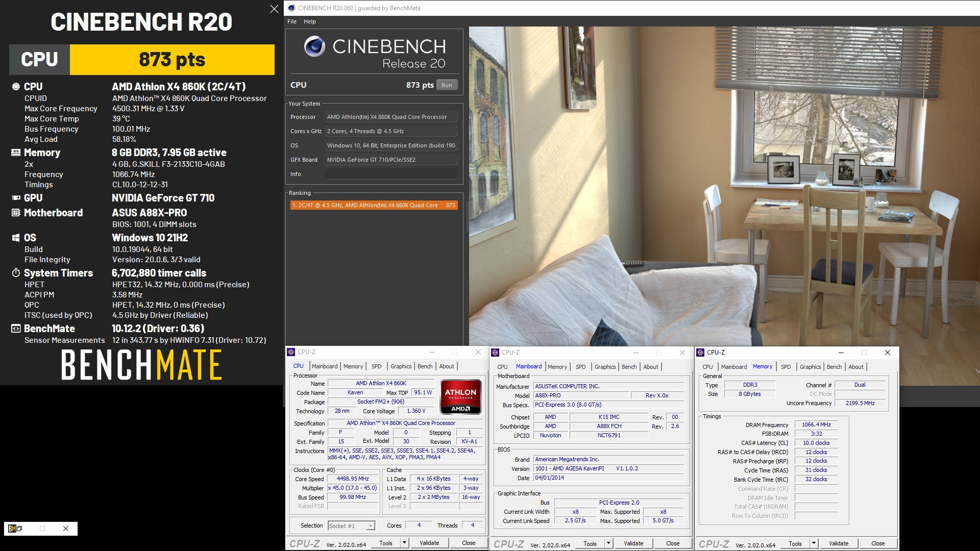The height and width of the screenshot is (551, 980).
Task: Click the System Timers clock icon
Action: point(16,273)
